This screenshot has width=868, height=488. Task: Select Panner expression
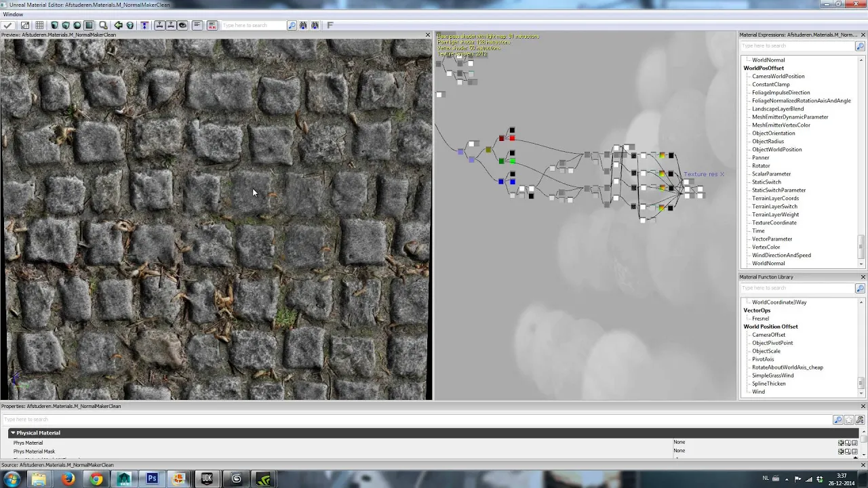point(761,157)
